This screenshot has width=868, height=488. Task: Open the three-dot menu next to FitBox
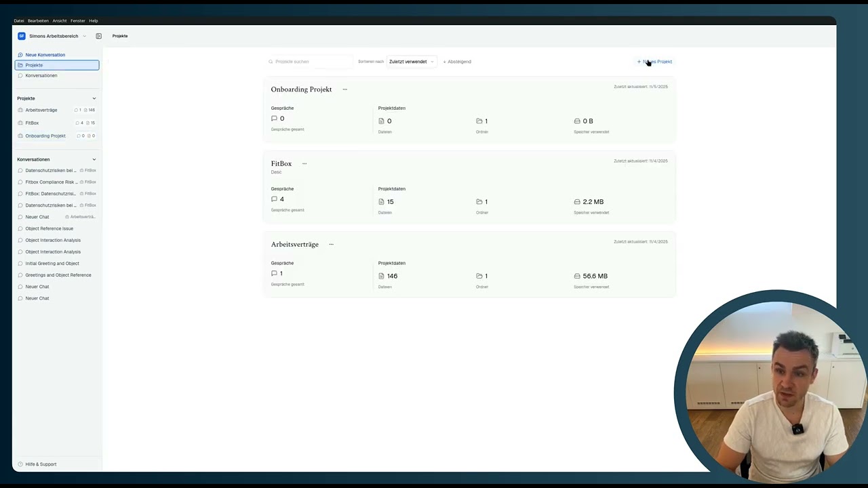pyautogui.click(x=304, y=163)
